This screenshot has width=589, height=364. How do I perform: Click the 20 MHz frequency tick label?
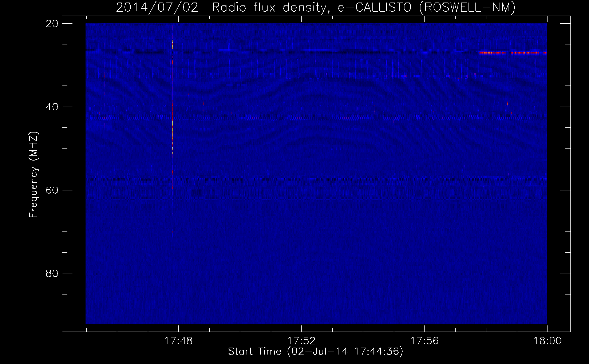pyautogui.click(x=52, y=24)
